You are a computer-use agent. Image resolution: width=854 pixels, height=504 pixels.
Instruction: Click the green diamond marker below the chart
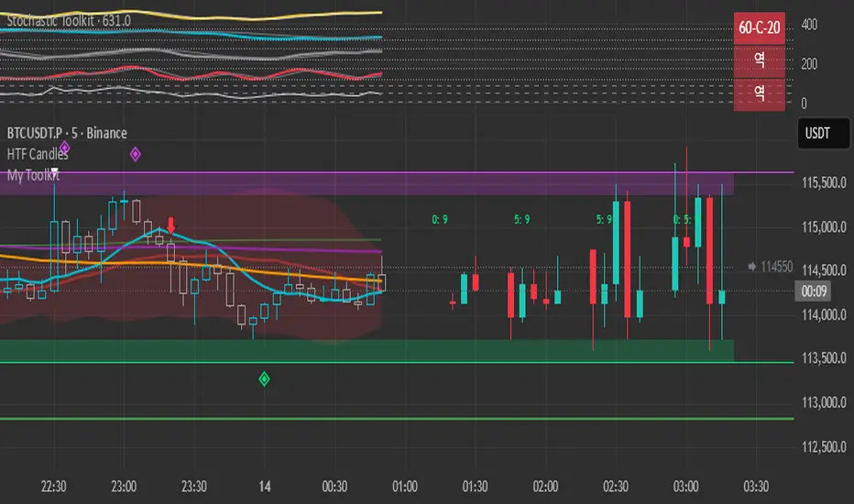[264, 378]
